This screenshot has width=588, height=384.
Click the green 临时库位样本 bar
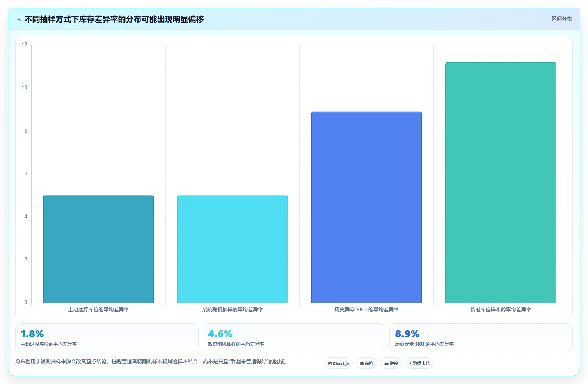[x=501, y=182]
